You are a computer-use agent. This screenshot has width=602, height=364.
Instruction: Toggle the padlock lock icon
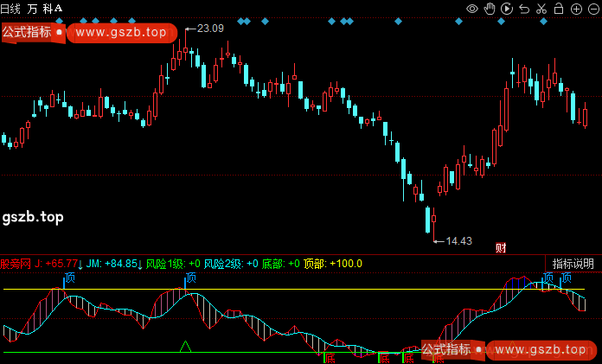(x=559, y=9)
